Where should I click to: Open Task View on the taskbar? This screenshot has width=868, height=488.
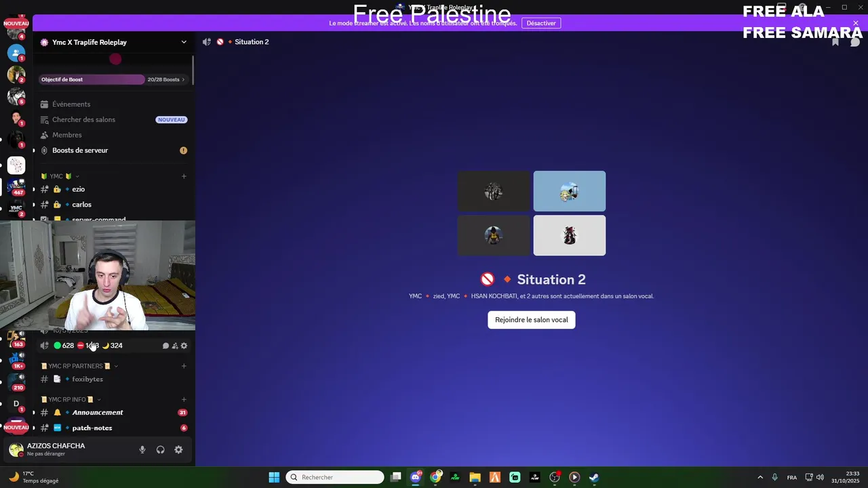tap(396, 477)
